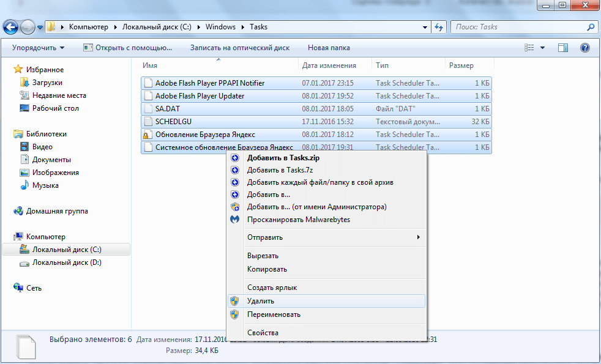Open 'Недавние места' in sidebar
The image size is (601, 364).
pos(53,95)
